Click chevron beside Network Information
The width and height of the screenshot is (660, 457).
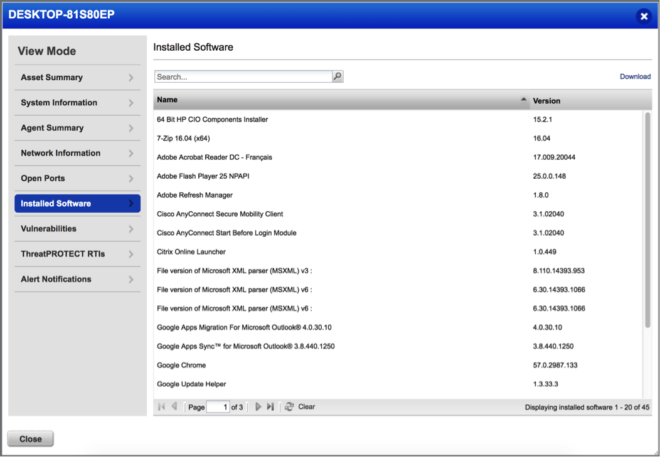click(131, 153)
